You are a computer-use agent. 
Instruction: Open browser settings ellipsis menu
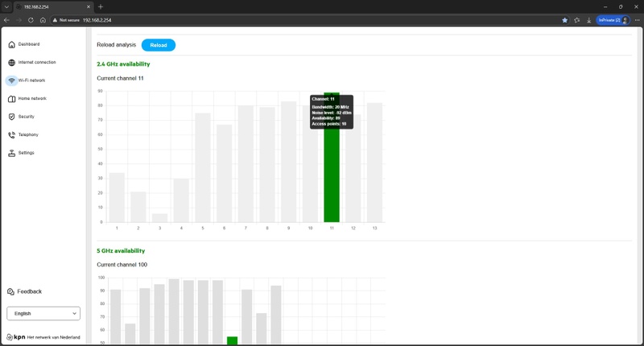[x=638, y=20]
